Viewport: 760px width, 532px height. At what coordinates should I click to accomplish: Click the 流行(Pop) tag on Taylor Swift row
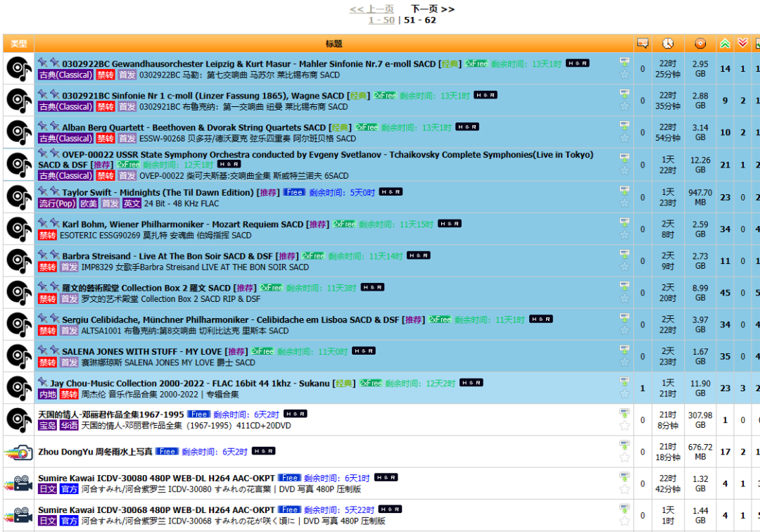[57, 203]
